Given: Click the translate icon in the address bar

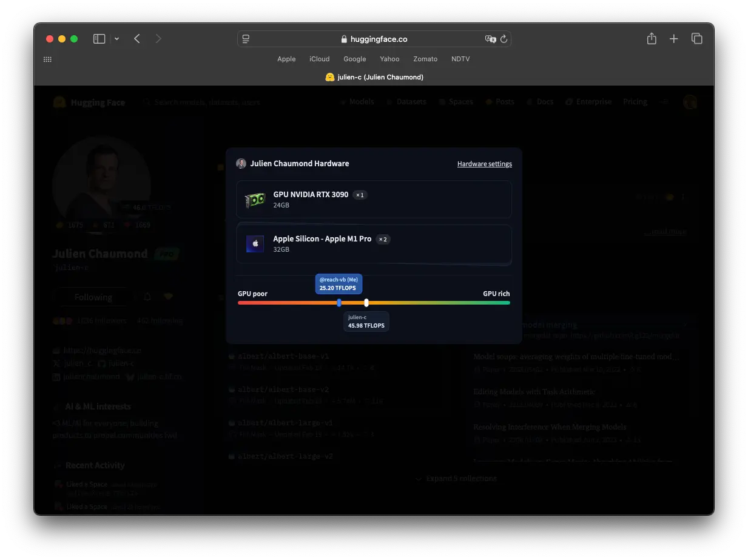Looking at the screenshot, I should coord(490,39).
